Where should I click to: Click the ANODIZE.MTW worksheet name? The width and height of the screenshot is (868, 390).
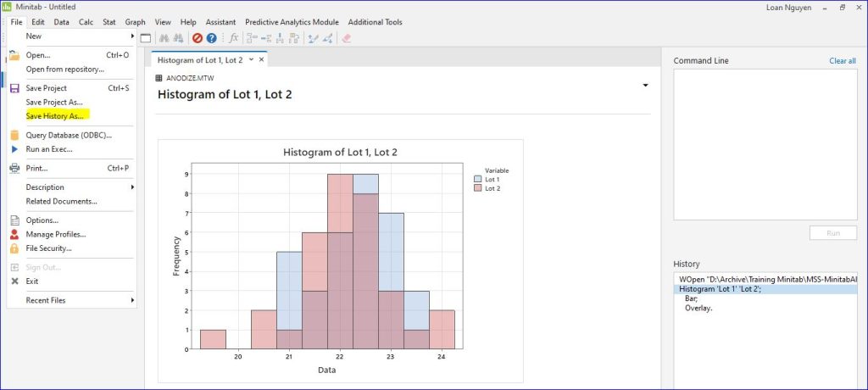(x=190, y=78)
